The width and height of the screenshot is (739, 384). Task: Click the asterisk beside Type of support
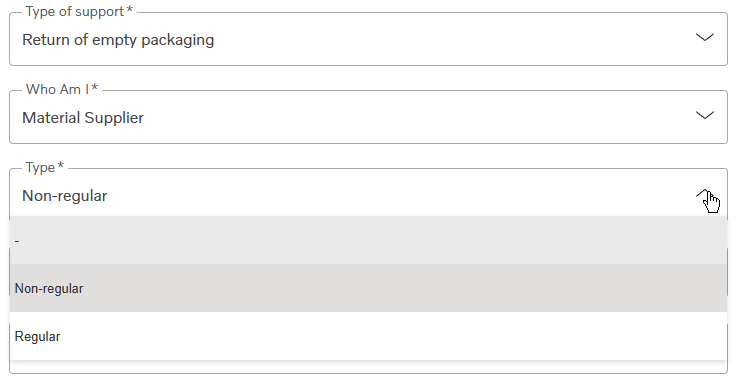pyautogui.click(x=130, y=9)
